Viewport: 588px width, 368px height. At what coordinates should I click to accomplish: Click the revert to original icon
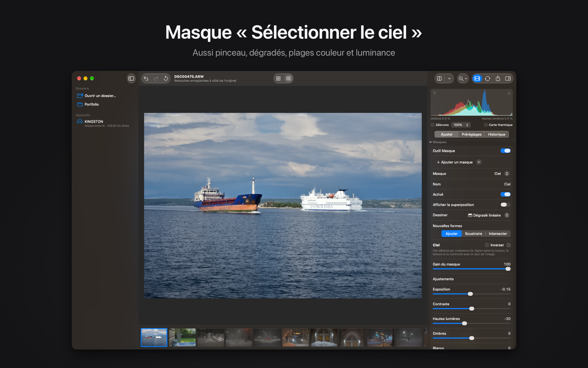pyautogui.click(x=166, y=78)
